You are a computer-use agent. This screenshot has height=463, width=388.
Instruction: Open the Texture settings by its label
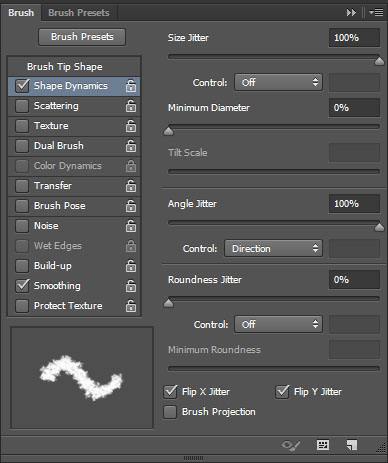coord(51,126)
